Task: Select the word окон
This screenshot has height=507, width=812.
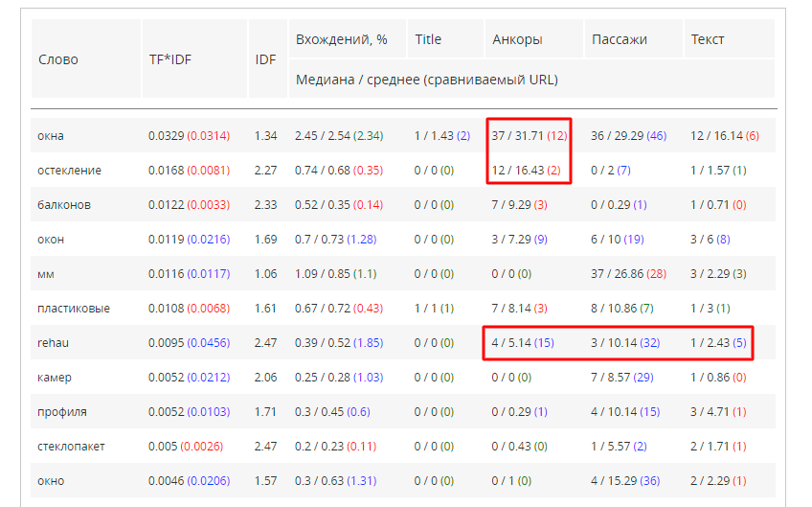Action: 51,240
